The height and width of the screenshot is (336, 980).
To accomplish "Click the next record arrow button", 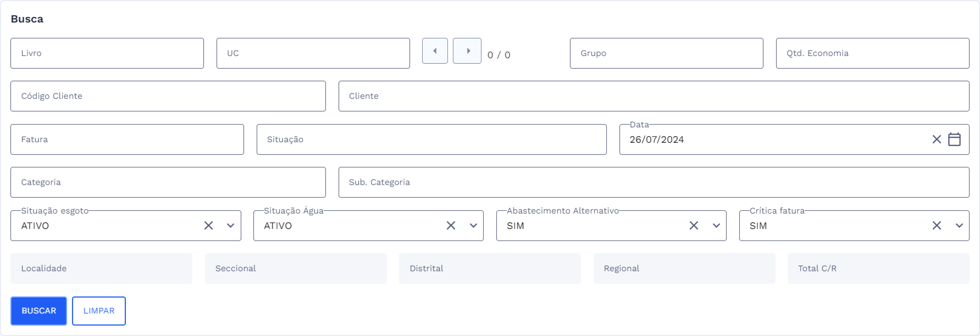I will [467, 51].
